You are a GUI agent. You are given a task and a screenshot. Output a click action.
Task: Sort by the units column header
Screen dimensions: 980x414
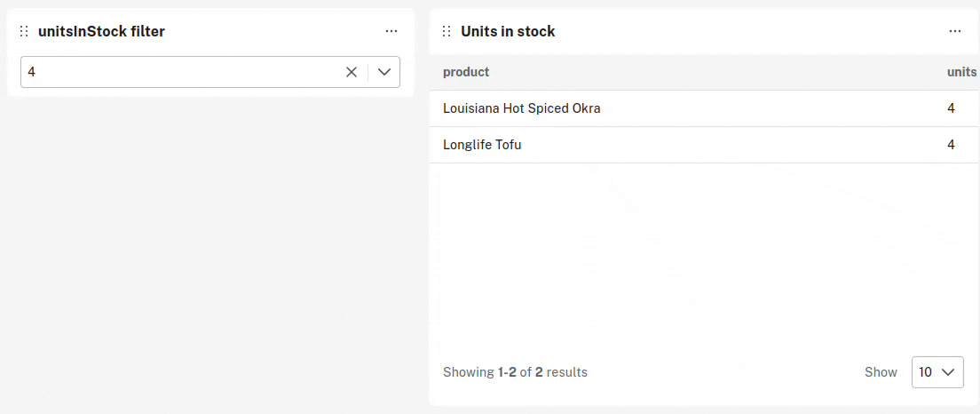(962, 72)
